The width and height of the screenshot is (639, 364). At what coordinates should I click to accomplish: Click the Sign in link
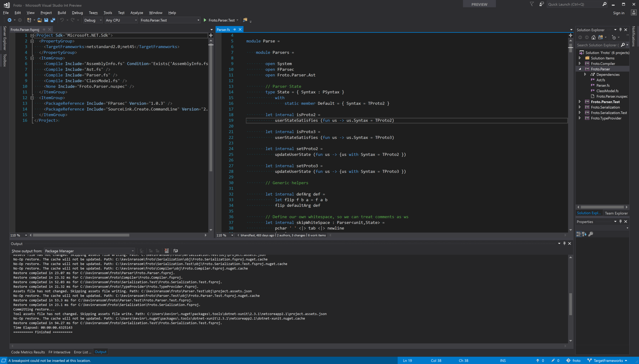coord(618,13)
